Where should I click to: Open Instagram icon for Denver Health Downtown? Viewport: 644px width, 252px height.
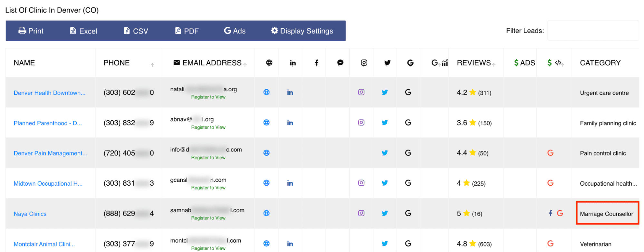click(361, 92)
